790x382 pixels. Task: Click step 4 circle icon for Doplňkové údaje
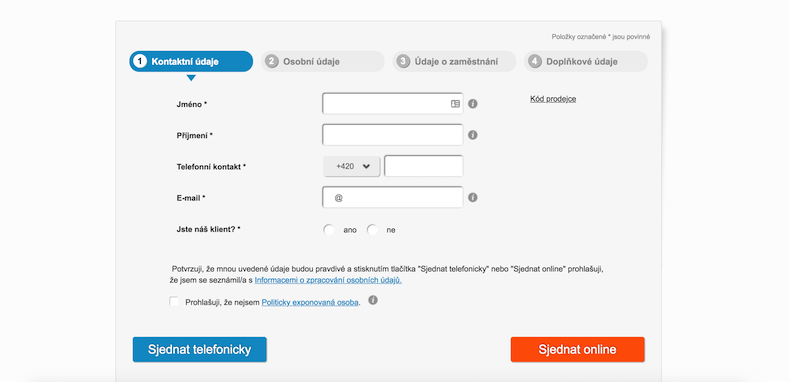535,61
